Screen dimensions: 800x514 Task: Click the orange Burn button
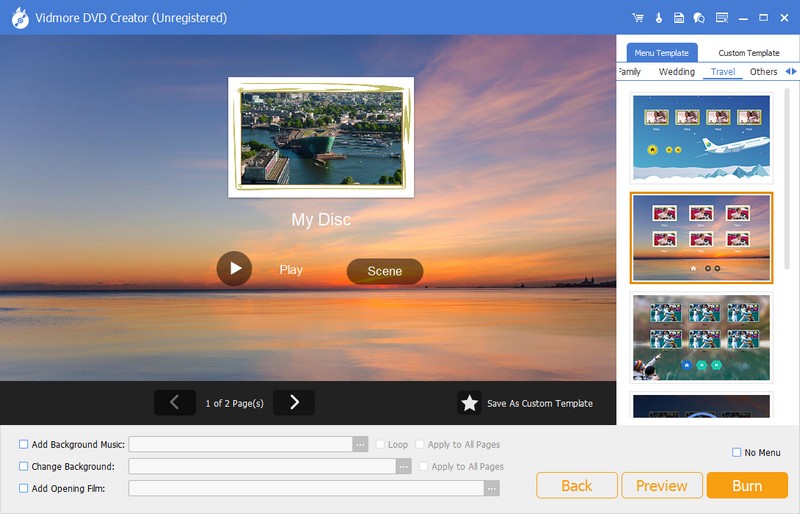(747, 485)
